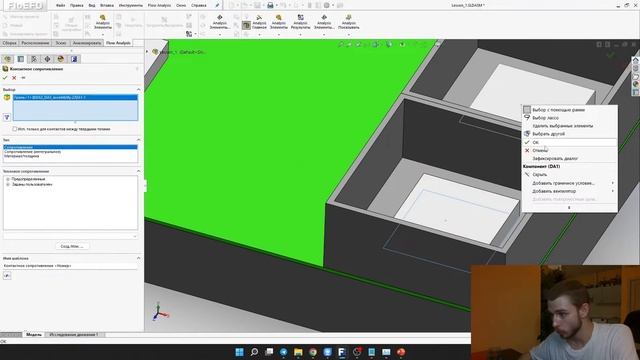Click the template name input field
Screen dimensions: 640x360
click(70, 266)
